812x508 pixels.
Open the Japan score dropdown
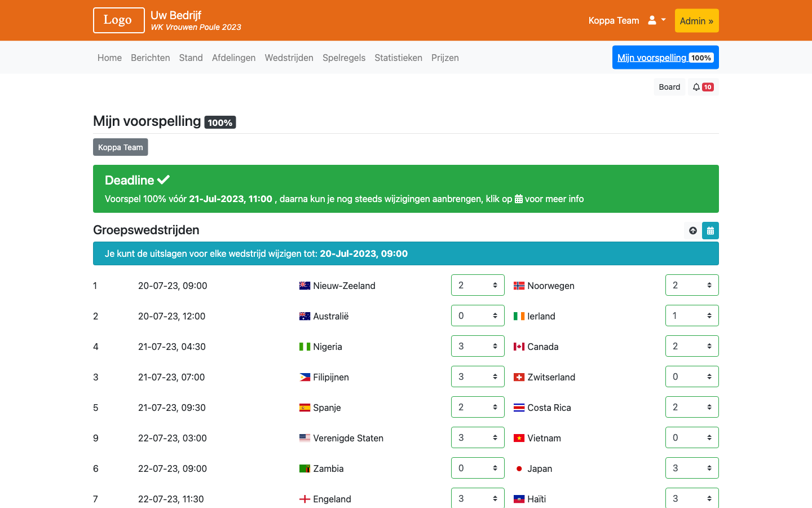coord(692,468)
